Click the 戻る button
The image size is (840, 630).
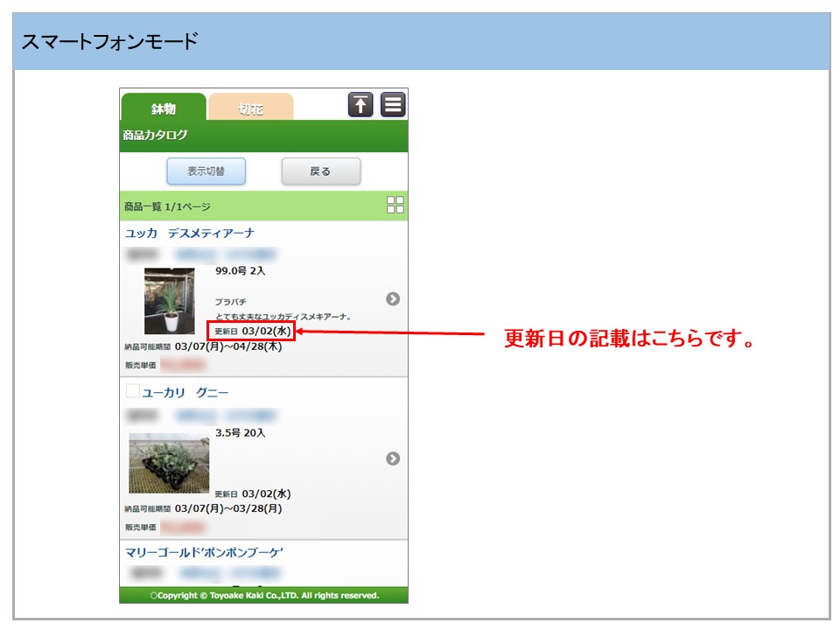coord(320,171)
